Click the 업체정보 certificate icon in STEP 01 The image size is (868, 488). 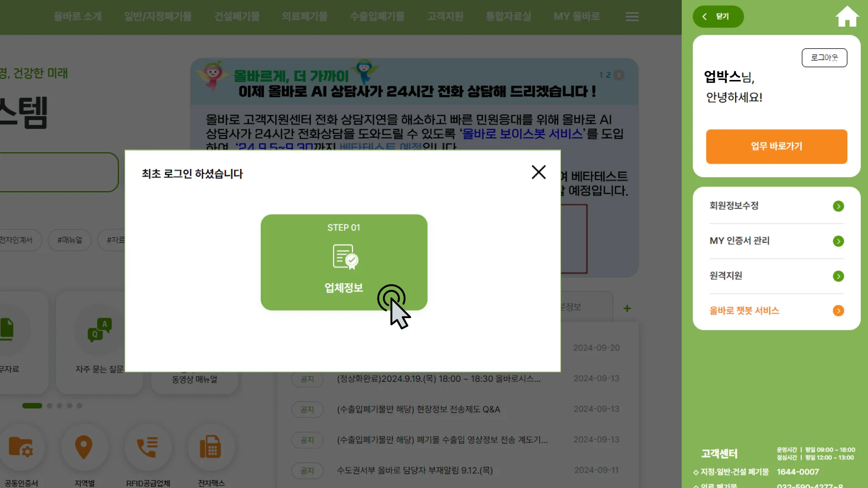click(344, 258)
